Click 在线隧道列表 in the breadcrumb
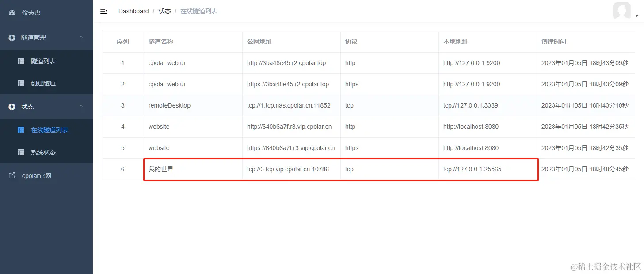The height and width of the screenshot is (274, 644). tap(199, 11)
